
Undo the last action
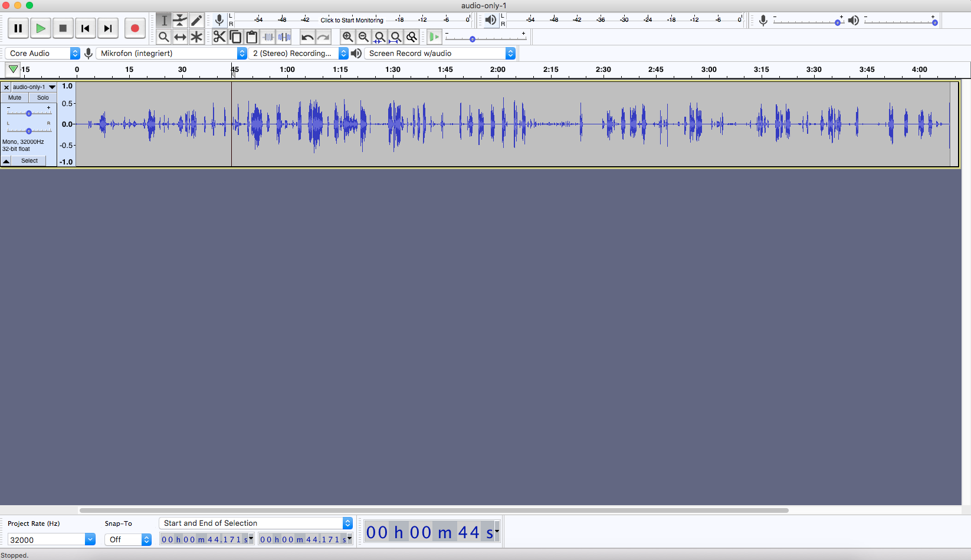pos(307,37)
